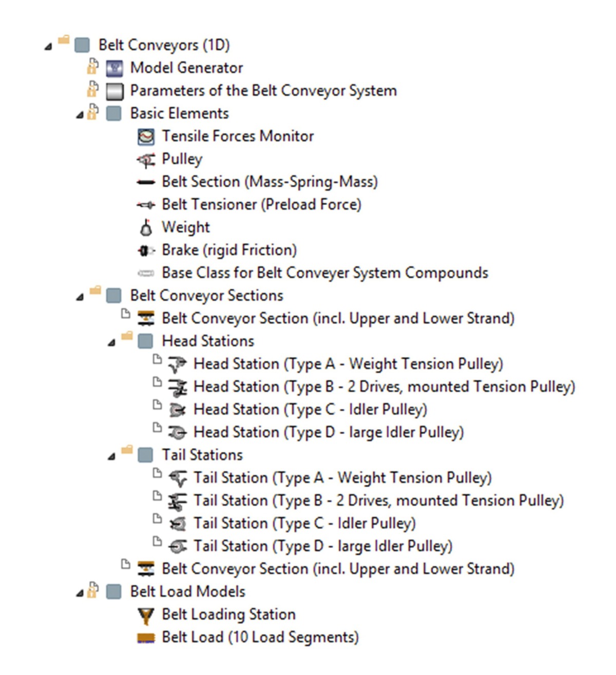
Task: Click the first Belt Conveyor Section icon under Belt Conveyor Sections
Action: click(x=146, y=319)
